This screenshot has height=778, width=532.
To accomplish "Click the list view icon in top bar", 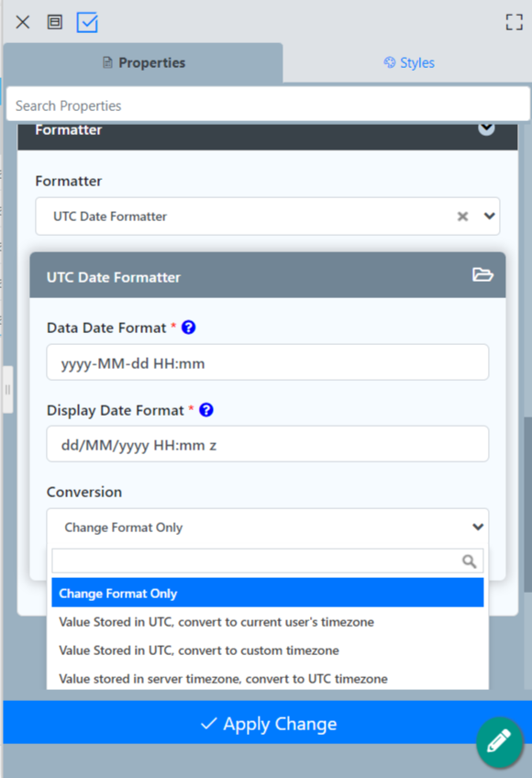I will click(55, 22).
